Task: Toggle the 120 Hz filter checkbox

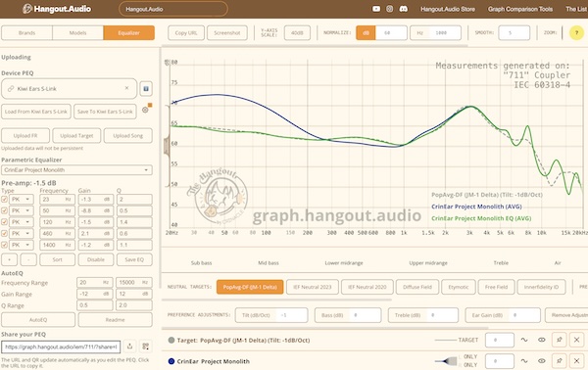Action: click(5, 222)
